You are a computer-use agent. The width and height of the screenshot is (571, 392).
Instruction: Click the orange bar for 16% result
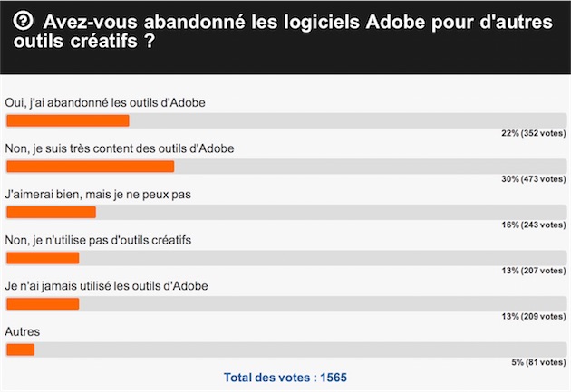51,212
